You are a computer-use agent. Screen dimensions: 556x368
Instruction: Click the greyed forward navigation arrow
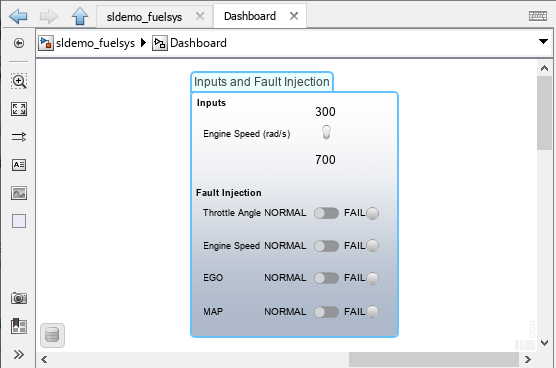(49, 16)
